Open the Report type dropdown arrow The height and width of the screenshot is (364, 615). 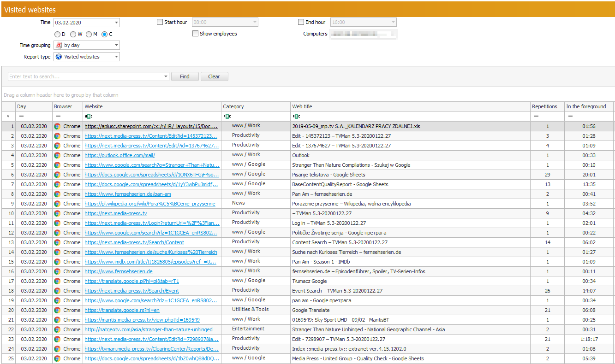[116, 57]
